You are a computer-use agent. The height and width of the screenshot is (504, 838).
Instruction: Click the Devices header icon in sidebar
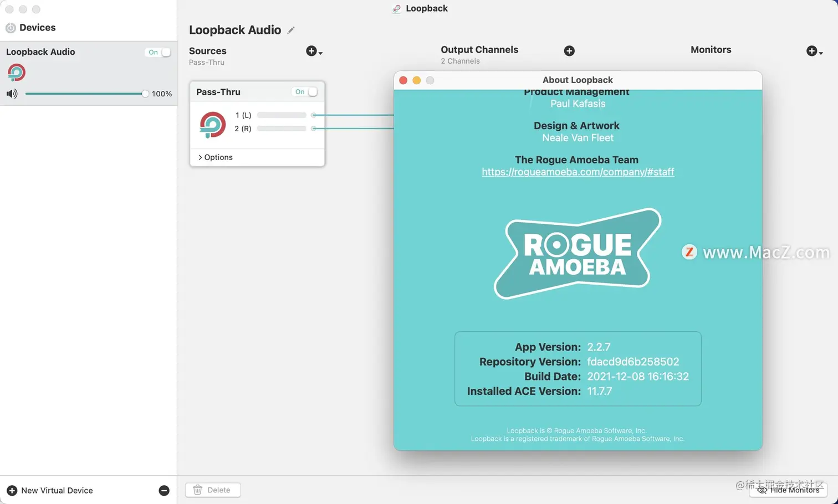11,28
